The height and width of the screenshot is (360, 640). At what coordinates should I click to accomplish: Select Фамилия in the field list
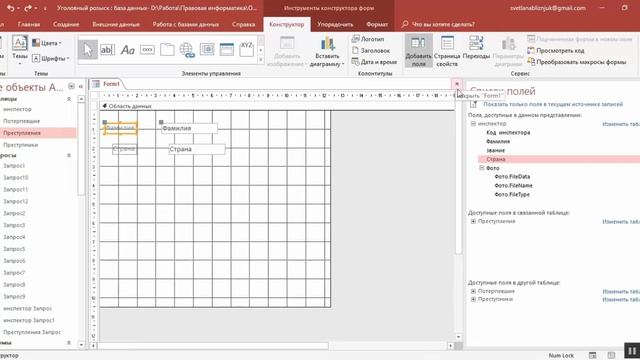(x=498, y=141)
